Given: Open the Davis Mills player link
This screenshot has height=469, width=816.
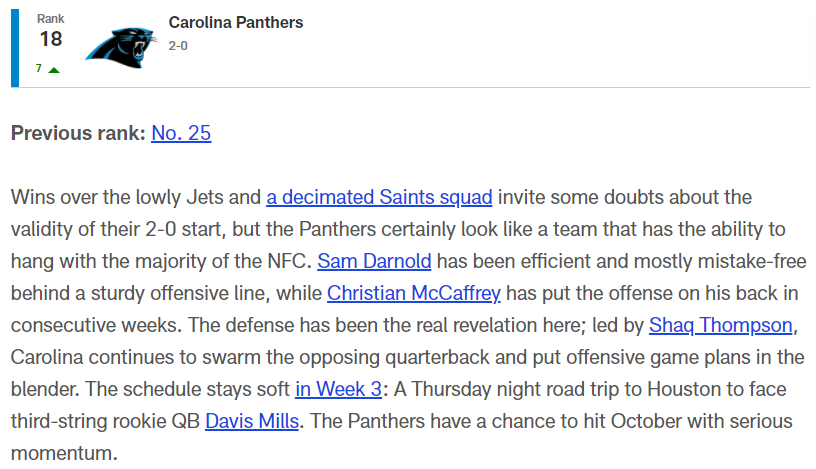Looking at the screenshot, I should pyautogui.click(x=252, y=422).
